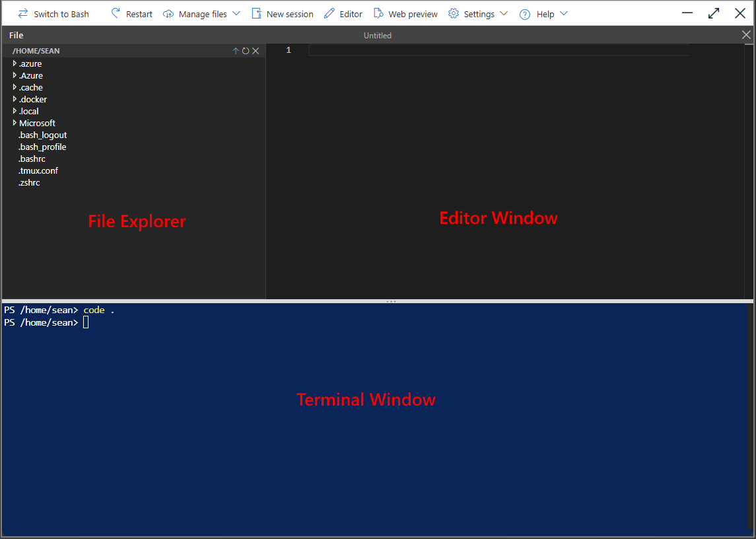Upload a file using the up-arrow icon
Image resolution: width=756 pixels, height=539 pixels.
[235, 50]
